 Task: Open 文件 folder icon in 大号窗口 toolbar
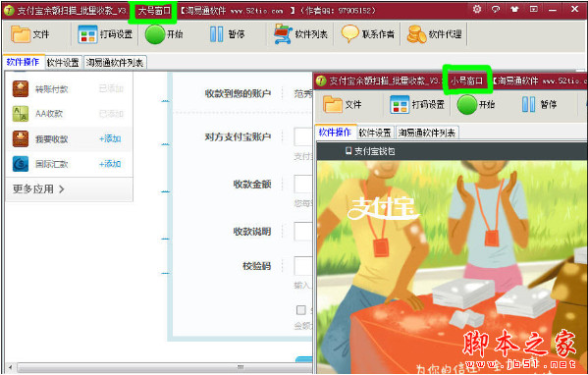click(21, 34)
